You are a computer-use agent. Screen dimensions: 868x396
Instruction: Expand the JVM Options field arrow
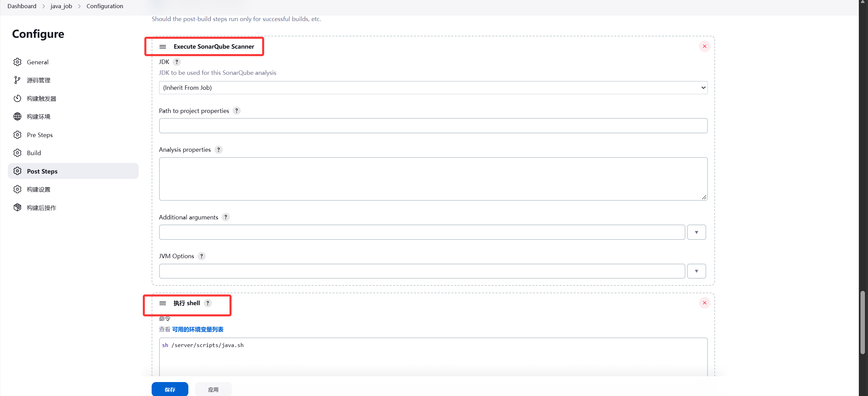pos(696,271)
